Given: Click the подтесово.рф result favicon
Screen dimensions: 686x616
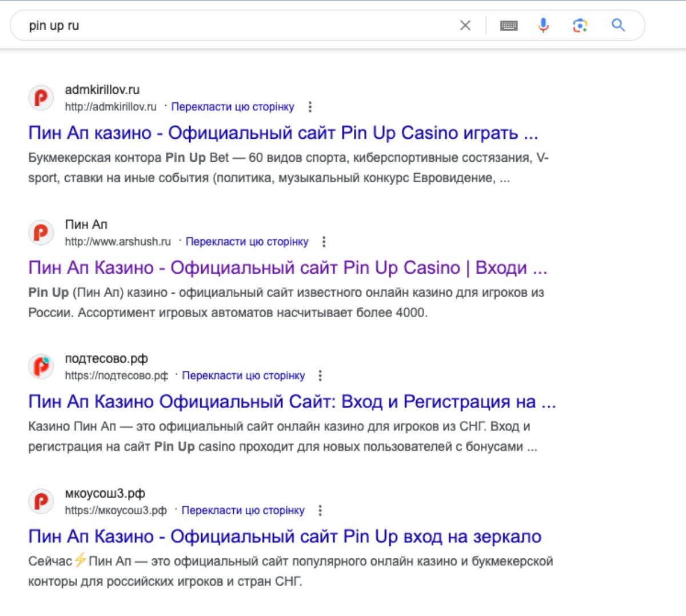Looking at the screenshot, I should 41,366.
